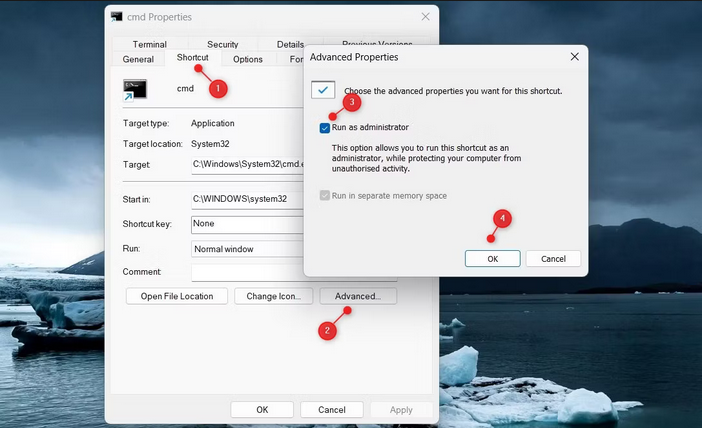This screenshot has width=702, height=428.
Task: Click the Change Icon button
Action: 273,296
